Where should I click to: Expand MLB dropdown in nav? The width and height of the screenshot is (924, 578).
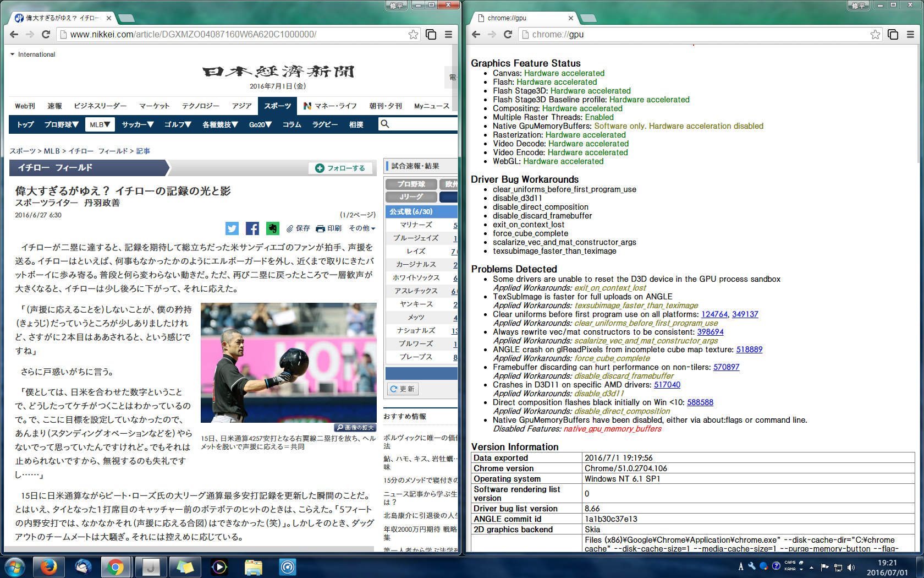tap(100, 124)
